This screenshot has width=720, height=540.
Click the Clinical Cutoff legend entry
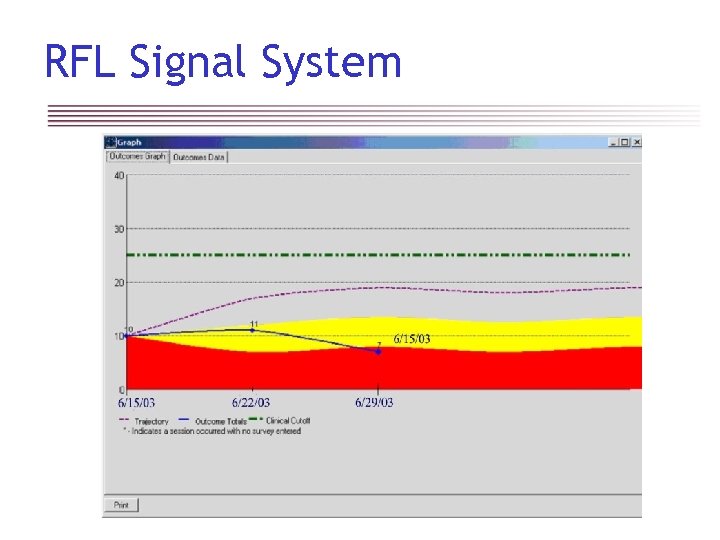pyautogui.click(x=280, y=420)
